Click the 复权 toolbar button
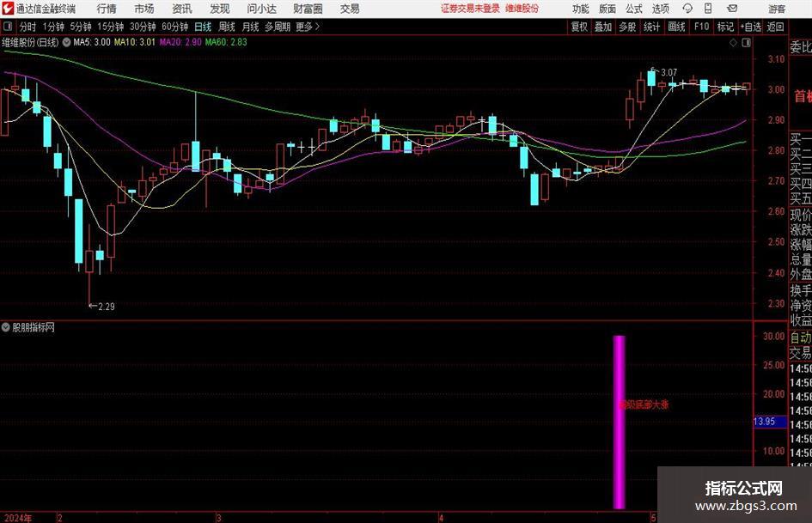The image size is (812, 523). (x=579, y=27)
